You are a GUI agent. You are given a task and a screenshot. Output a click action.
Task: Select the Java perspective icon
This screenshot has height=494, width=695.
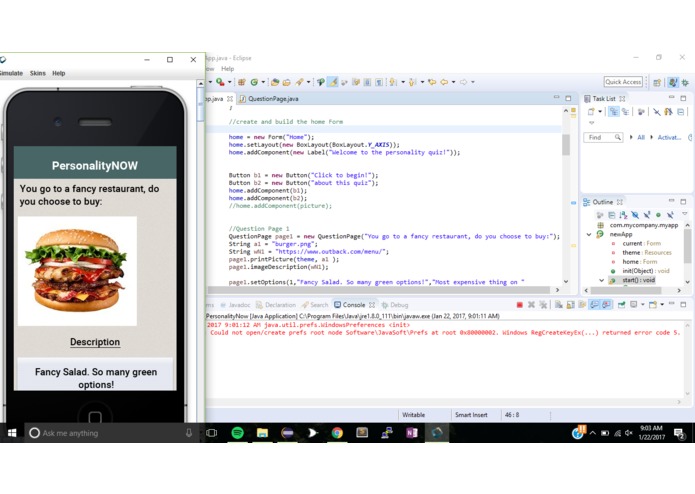pos(673,82)
